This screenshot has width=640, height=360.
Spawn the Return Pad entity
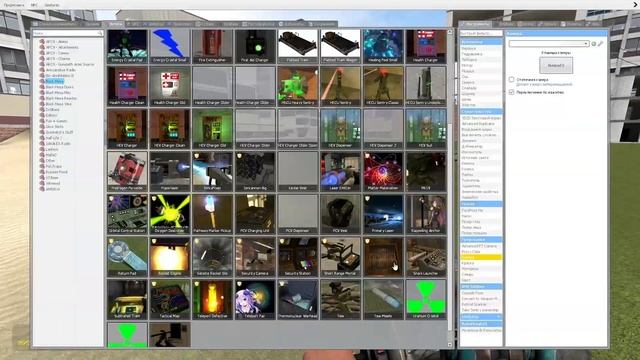127,257
